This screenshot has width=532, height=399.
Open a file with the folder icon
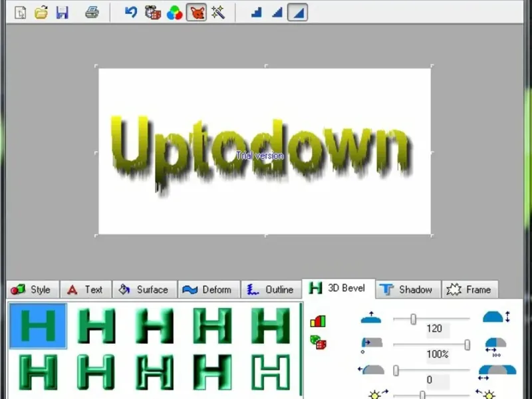pyautogui.click(x=41, y=13)
